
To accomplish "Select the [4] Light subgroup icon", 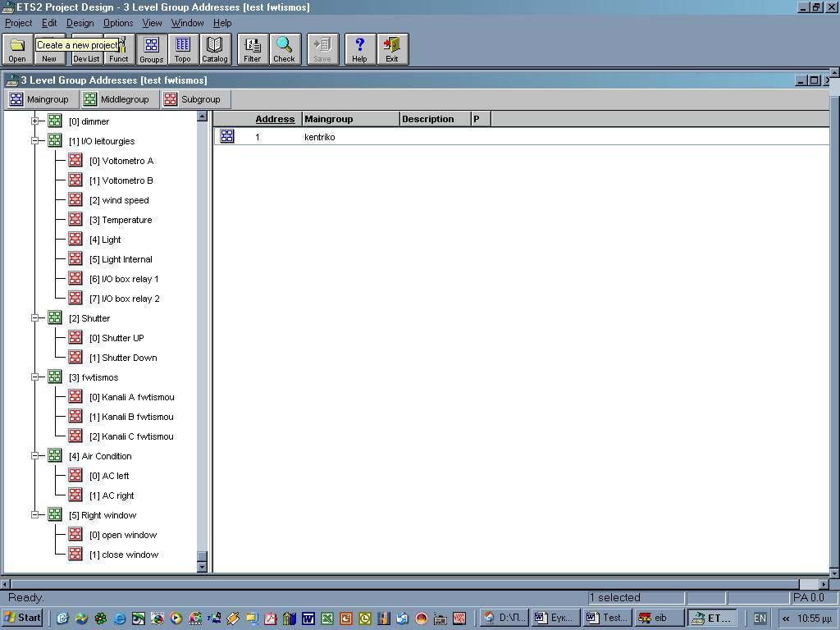I will pyautogui.click(x=75, y=239).
